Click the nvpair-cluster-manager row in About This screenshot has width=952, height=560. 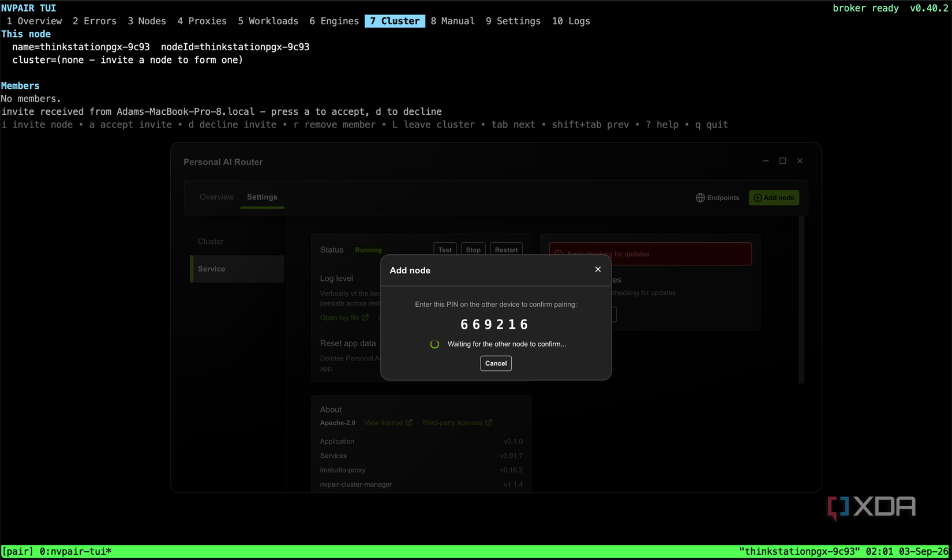[421, 484]
